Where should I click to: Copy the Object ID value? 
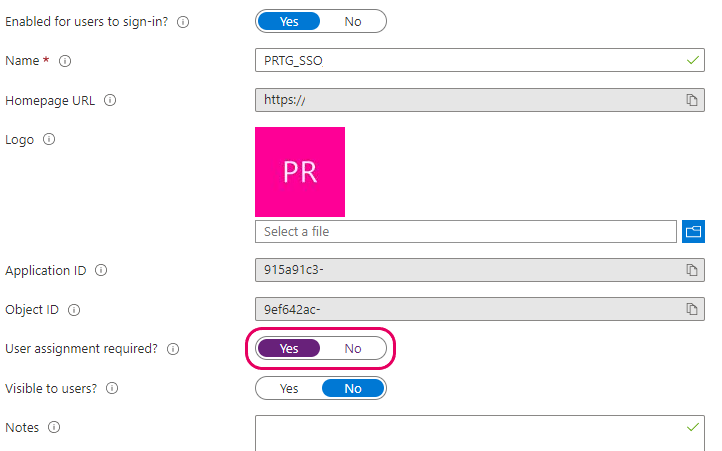point(692,309)
